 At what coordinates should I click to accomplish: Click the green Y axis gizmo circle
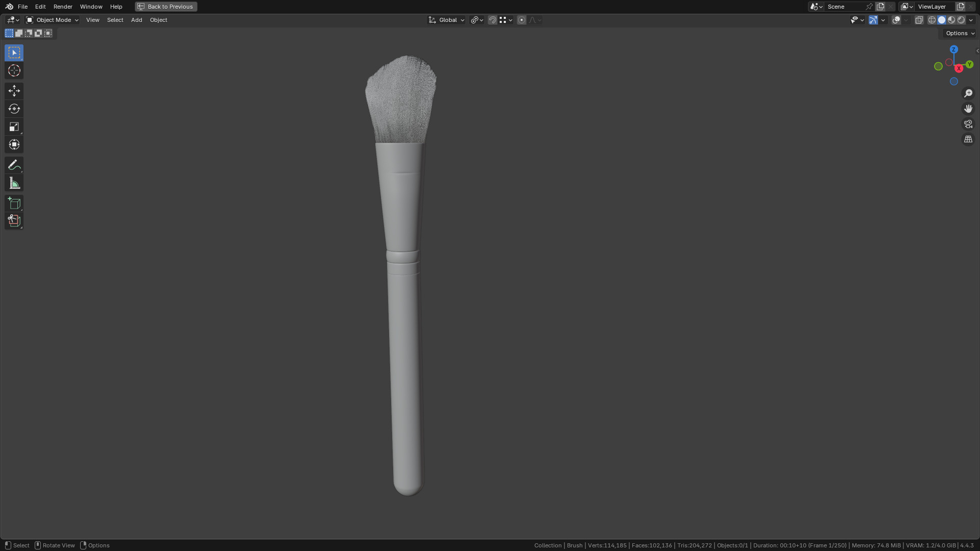coord(969,64)
